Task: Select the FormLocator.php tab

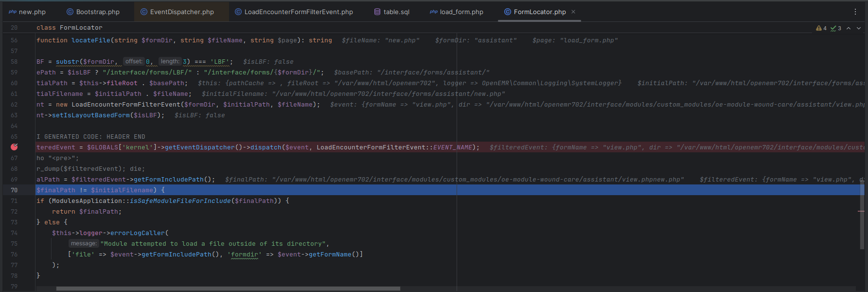Action: pos(540,12)
